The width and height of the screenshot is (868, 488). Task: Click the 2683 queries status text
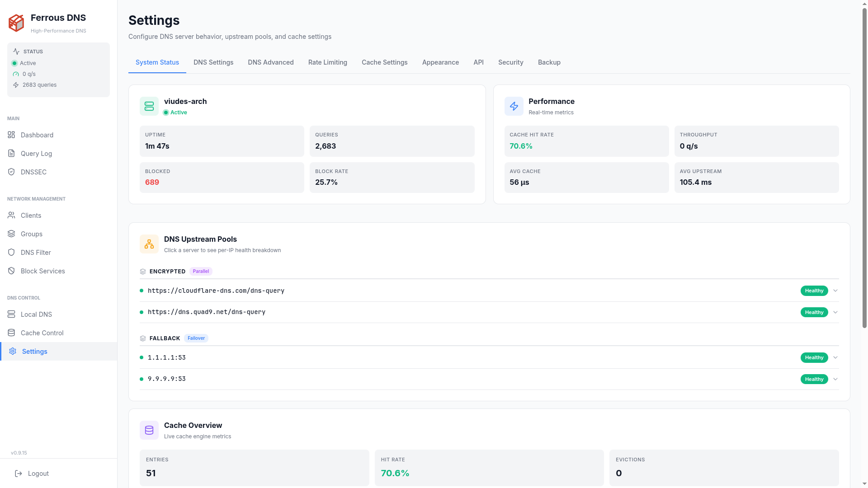40,85
